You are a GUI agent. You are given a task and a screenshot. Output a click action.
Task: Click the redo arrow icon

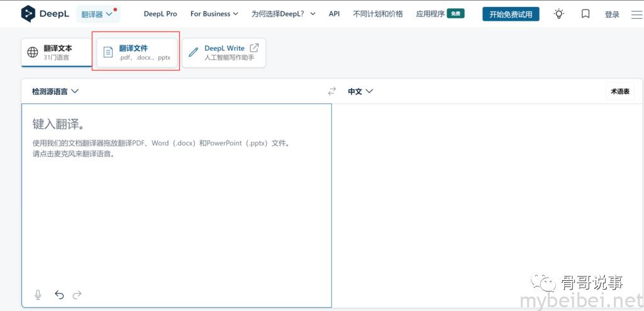[x=77, y=295]
